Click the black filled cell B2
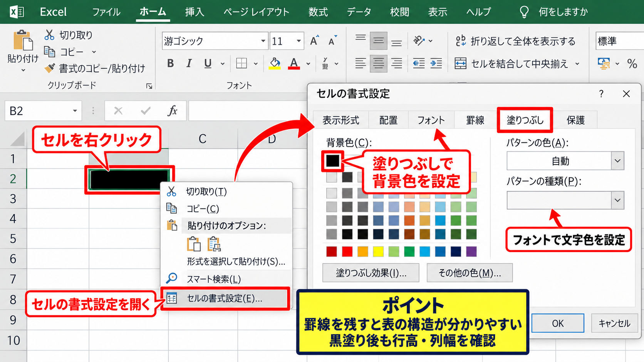 [129, 179]
